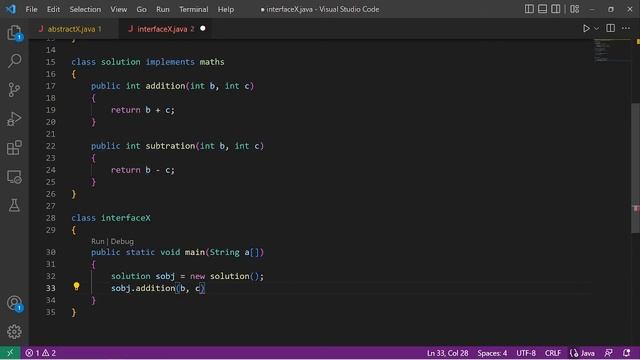Open the File menu
This screenshot has height=360, width=640.
tap(31, 9)
